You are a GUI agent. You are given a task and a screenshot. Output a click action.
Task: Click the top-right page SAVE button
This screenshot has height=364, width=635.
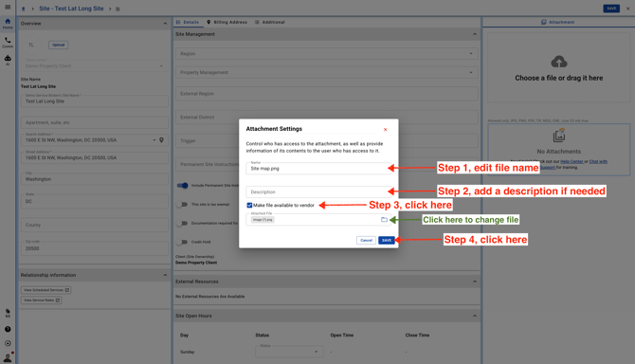pos(611,9)
